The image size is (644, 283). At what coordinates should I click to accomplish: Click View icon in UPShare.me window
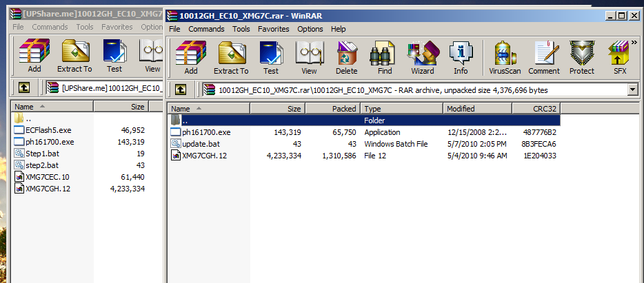(x=152, y=56)
